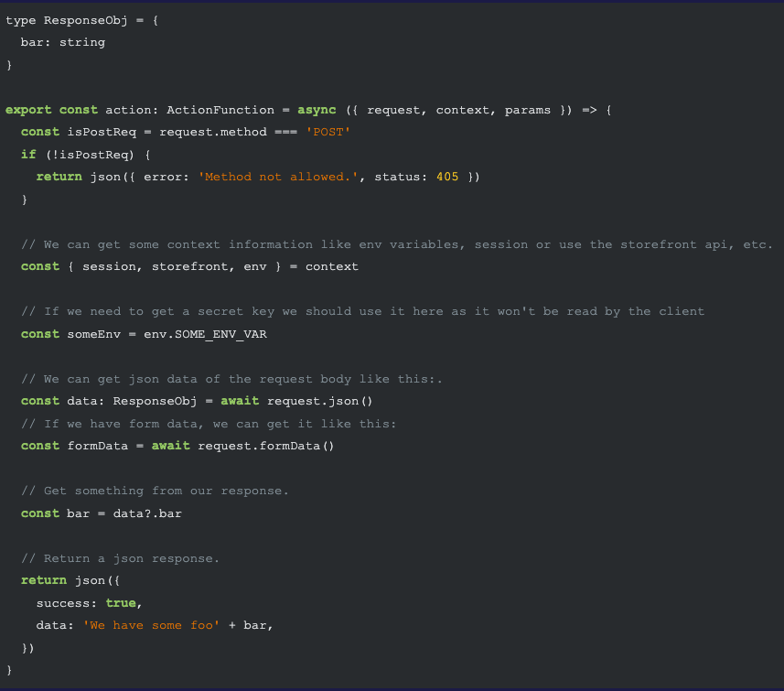The width and height of the screenshot is (784, 691).
Task: Click the comment about json data of request body
Action: (231, 379)
